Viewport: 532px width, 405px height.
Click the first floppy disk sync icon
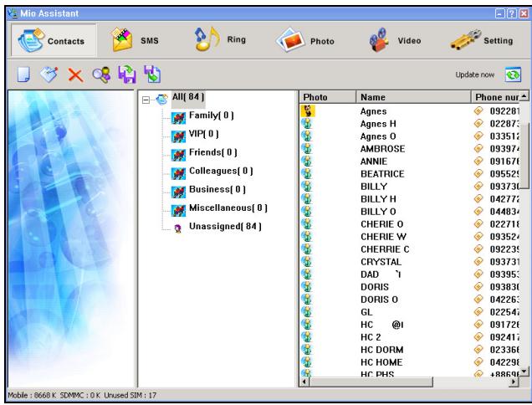[127, 74]
